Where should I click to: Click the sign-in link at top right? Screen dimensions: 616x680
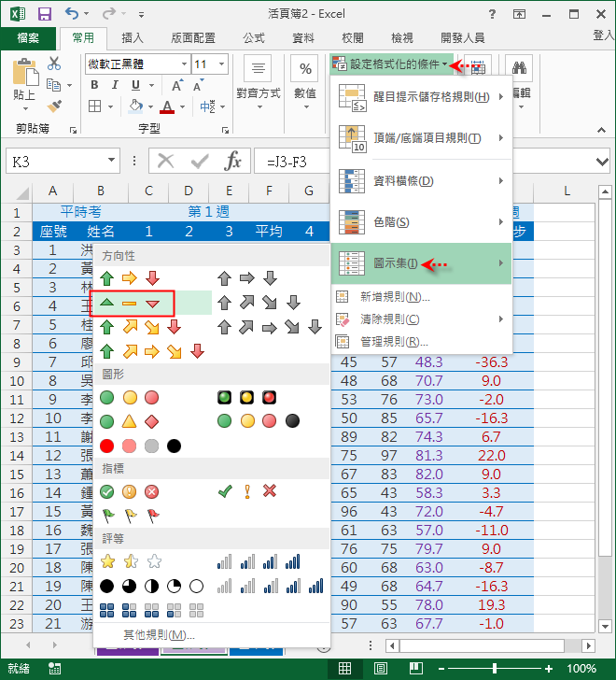point(604,35)
